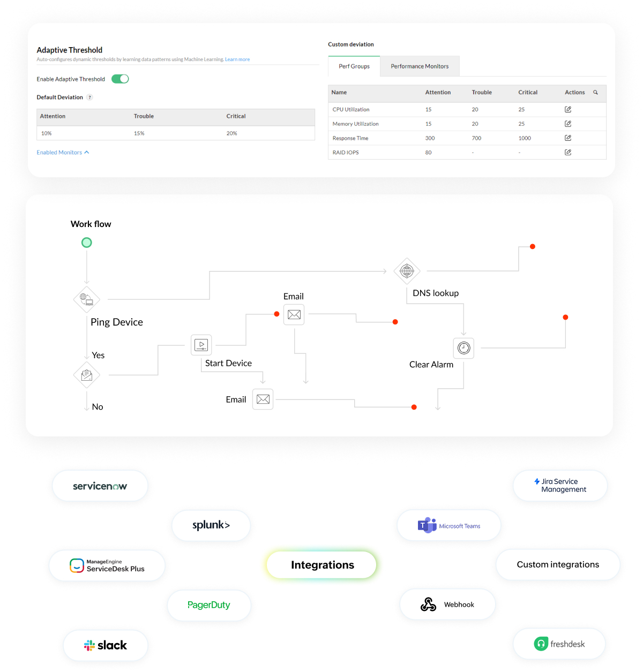Switch to the Performance Monitors tab

tap(420, 66)
